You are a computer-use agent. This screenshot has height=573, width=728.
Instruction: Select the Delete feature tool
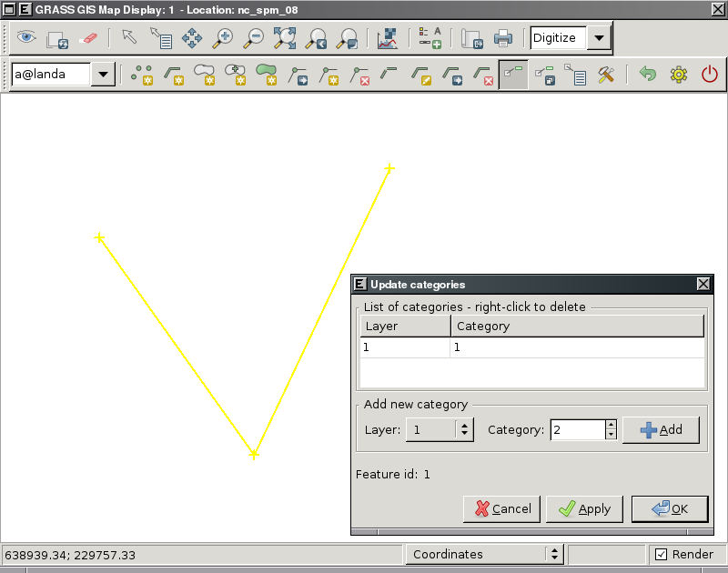pos(483,75)
